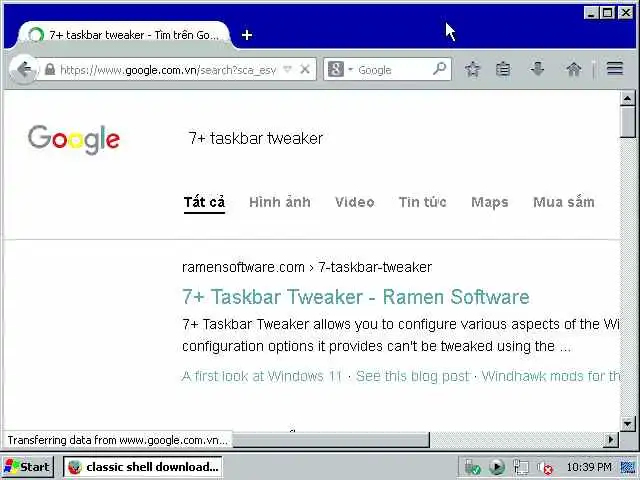Click the Google logo

pyautogui.click(x=74, y=140)
